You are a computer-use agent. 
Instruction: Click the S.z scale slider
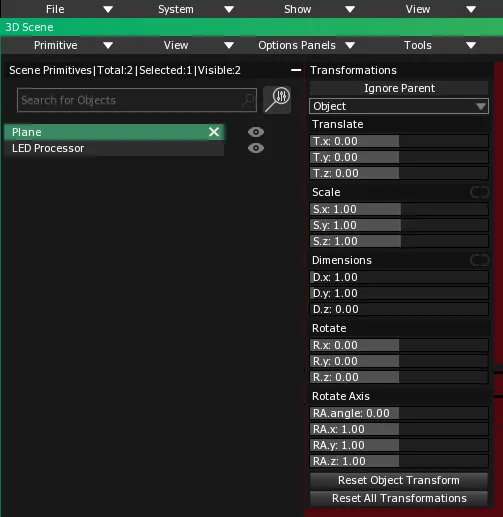pos(399,241)
